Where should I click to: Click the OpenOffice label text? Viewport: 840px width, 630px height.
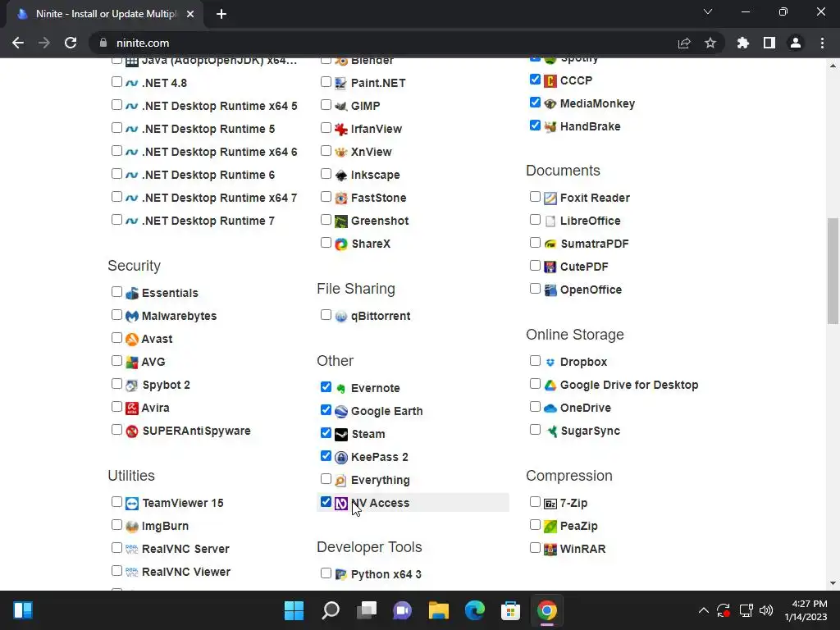tap(591, 290)
